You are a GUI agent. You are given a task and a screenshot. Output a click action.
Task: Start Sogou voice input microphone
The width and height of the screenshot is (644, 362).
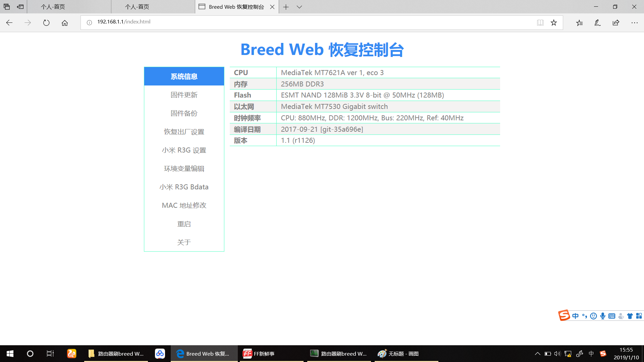point(603,316)
